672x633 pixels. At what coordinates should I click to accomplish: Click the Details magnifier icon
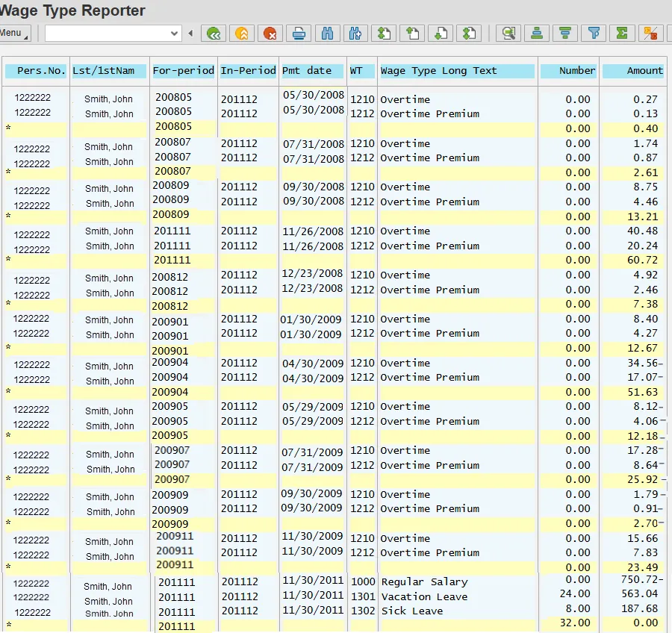click(x=509, y=34)
